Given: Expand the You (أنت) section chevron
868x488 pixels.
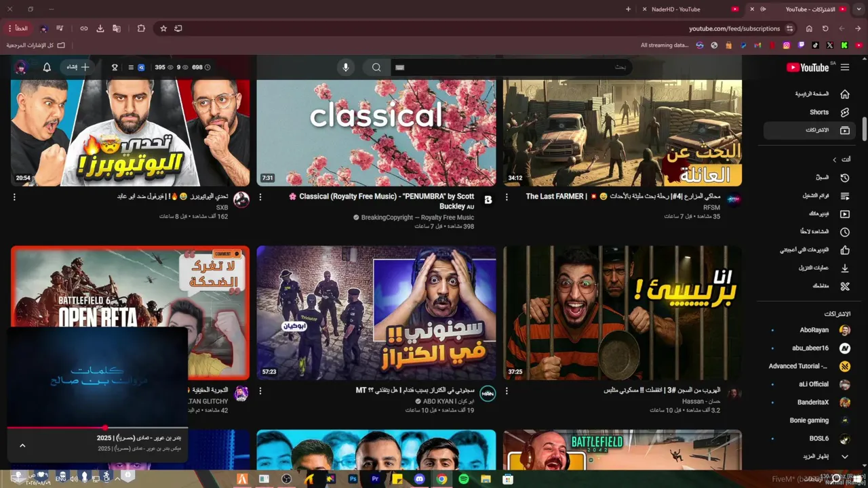Looking at the screenshot, I should point(835,160).
